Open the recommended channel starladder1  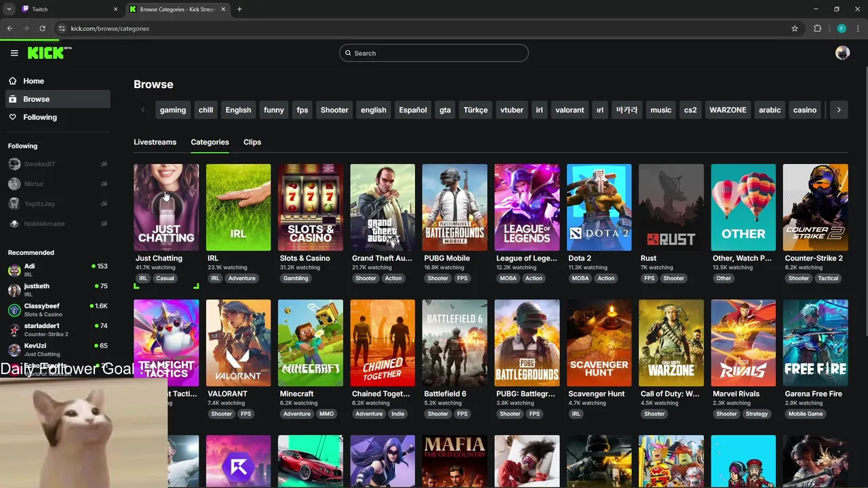coord(58,329)
